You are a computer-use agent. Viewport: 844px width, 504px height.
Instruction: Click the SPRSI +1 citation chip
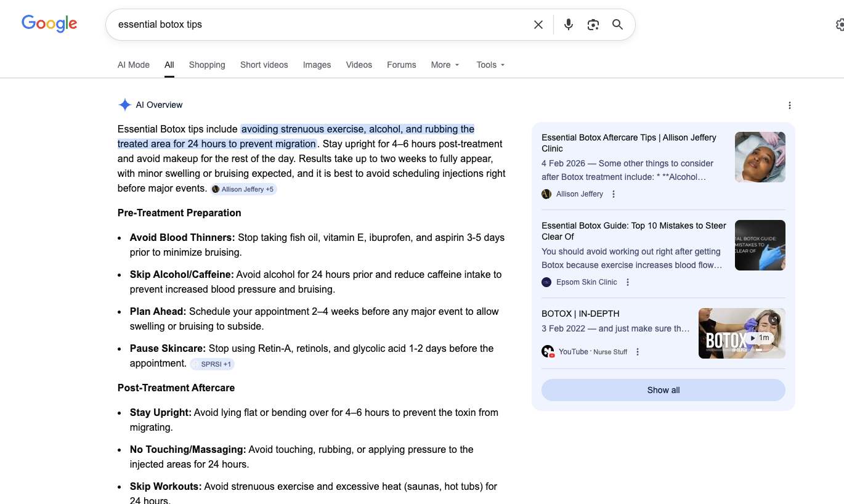[x=212, y=364]
